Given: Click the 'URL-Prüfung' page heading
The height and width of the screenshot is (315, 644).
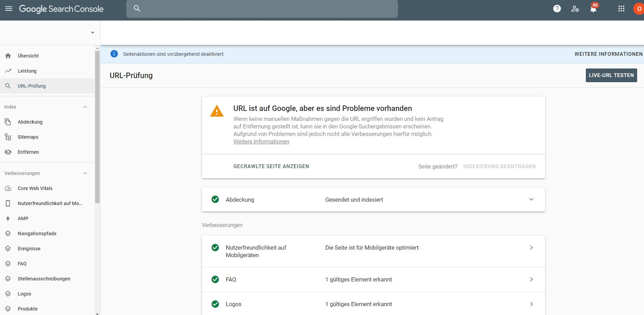Looking at the screenshot, I should click(131, 75).
